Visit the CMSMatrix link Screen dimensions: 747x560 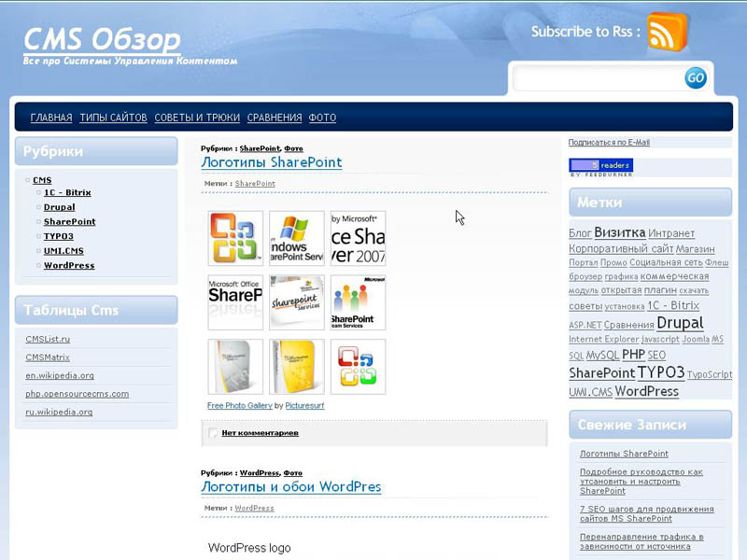tap(48, 357)
